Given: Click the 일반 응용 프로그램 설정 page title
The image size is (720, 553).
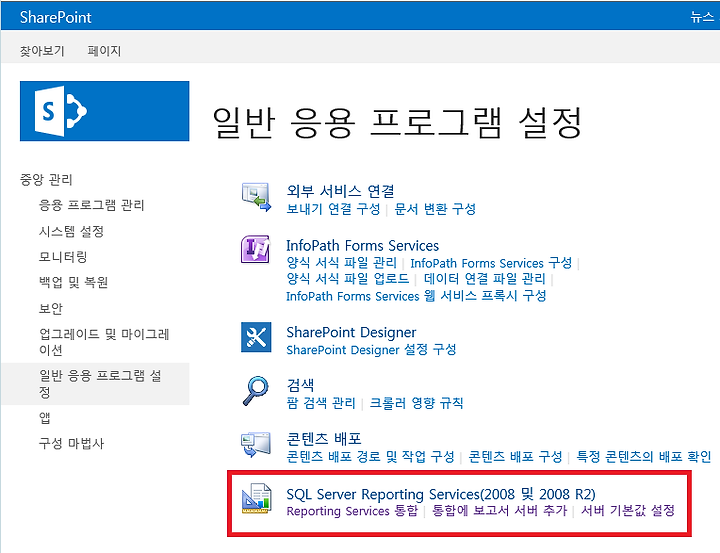Looking at the screenshot, I should coord(397,122).
